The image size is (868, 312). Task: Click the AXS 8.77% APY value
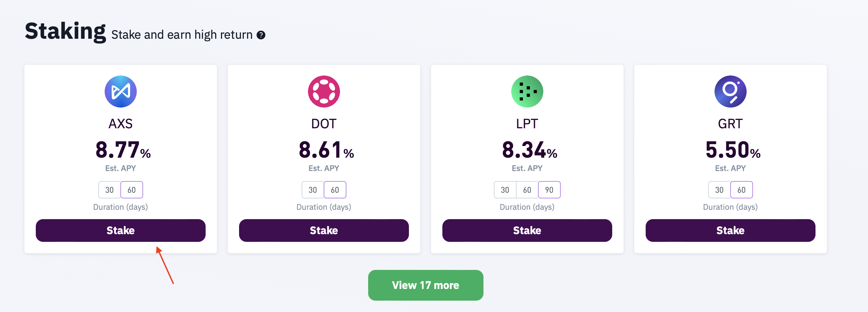point(123,150)
